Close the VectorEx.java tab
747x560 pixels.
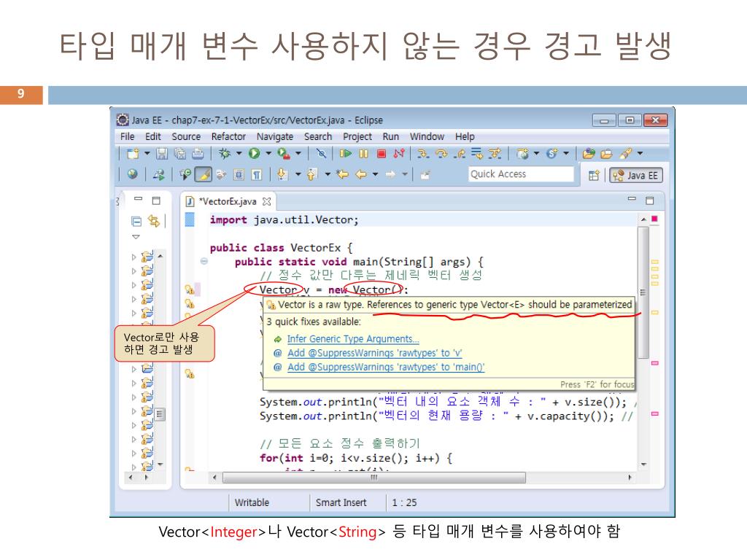(x=267, y=202)
